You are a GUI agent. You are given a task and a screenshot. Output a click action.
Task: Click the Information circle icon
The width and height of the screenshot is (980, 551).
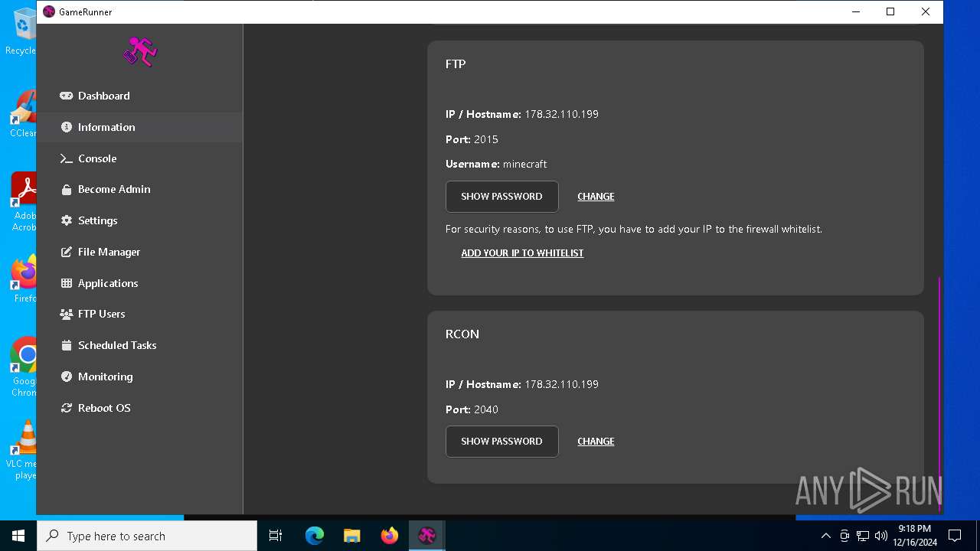coord(67,127)
